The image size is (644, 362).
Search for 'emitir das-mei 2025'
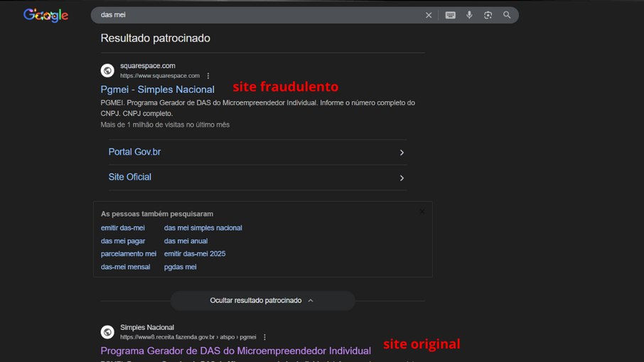[195, 253]
